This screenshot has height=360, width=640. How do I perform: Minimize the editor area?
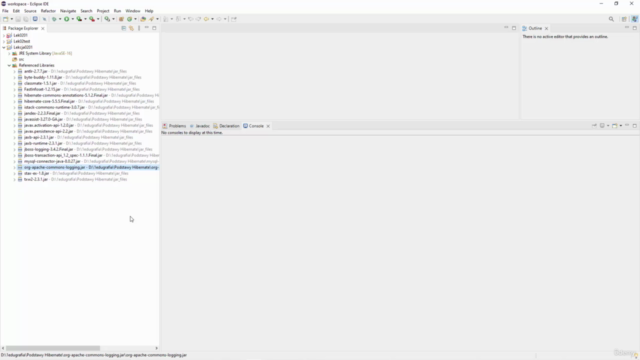pyautogui.click(x=506, y=28)
